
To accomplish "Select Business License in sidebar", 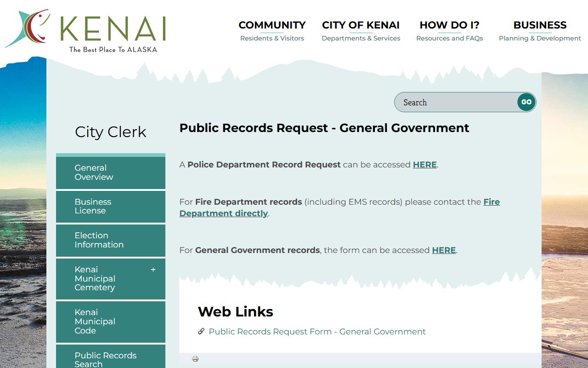I will click(111, 207).
